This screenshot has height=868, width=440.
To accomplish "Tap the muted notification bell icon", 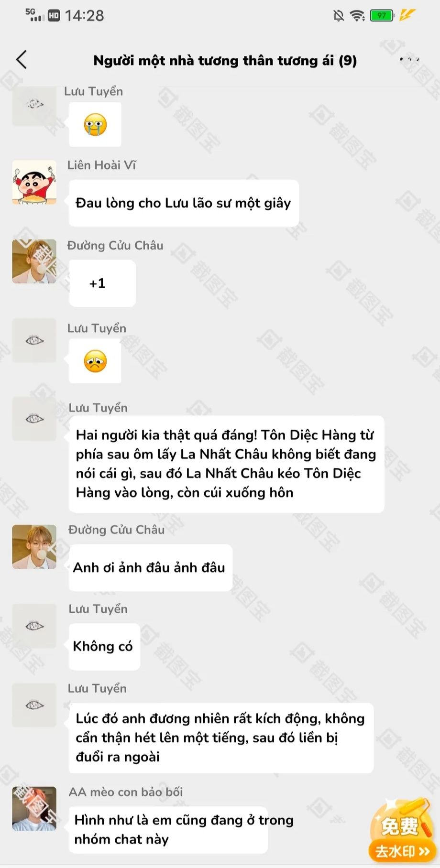I will coord(339,16).
